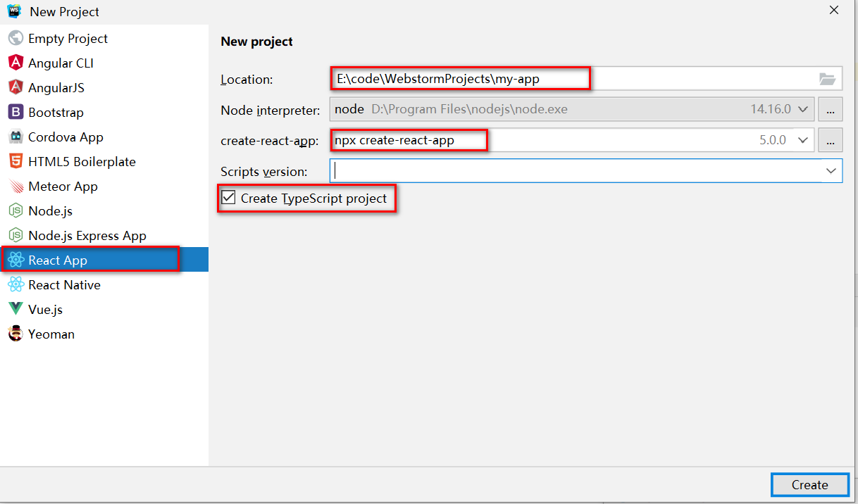Toggle Create TypeScript project checkbox
The image size is (858, 504).
[x=228, y=198]
